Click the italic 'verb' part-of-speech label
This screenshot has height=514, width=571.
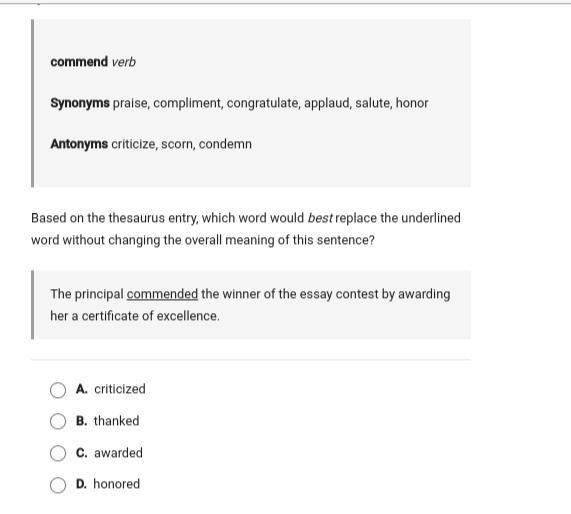(x=124, y=62)
